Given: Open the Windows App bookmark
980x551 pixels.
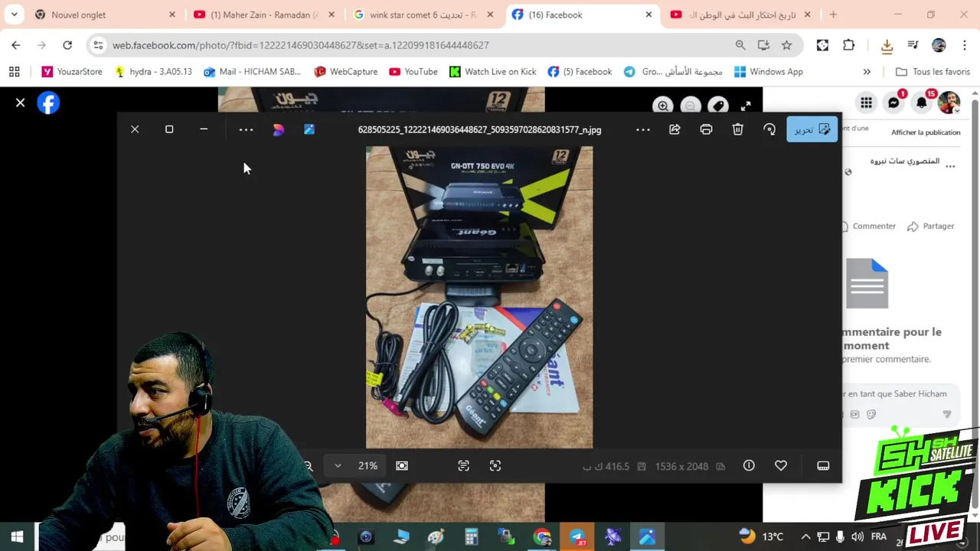Looking at the screenshot, I should click(x=769, y=71).
